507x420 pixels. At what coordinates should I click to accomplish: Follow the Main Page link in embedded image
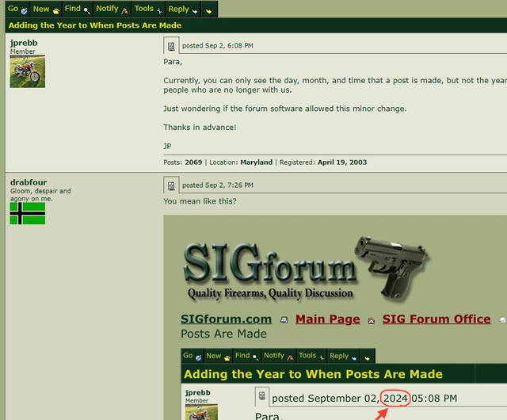tap(327, 319)
